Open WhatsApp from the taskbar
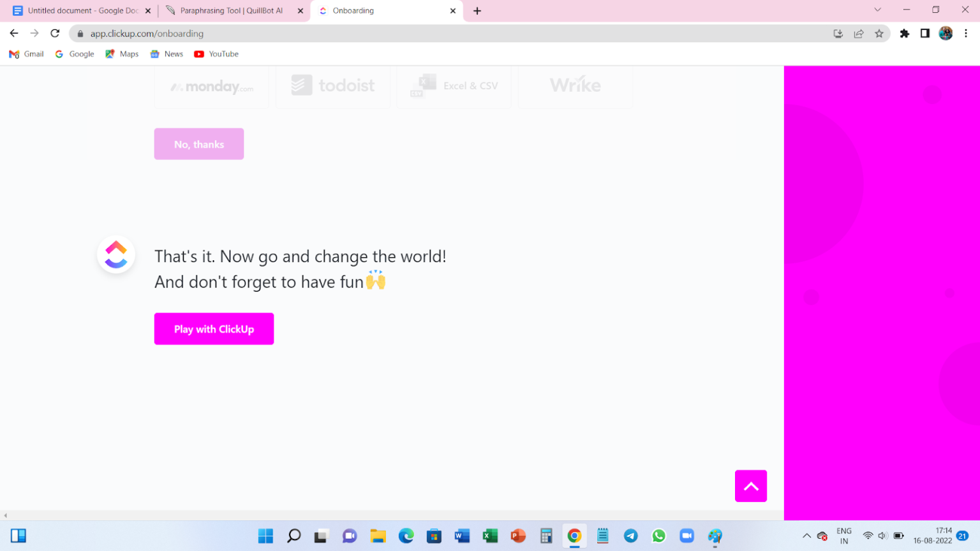980x551 pixels. 659,536
